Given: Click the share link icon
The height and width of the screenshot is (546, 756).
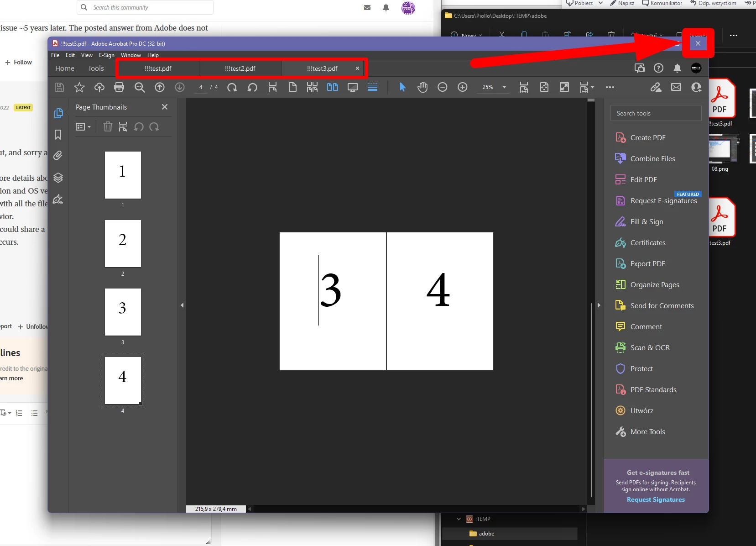Looking at the screenshot, I should click(x=656, y=87).
